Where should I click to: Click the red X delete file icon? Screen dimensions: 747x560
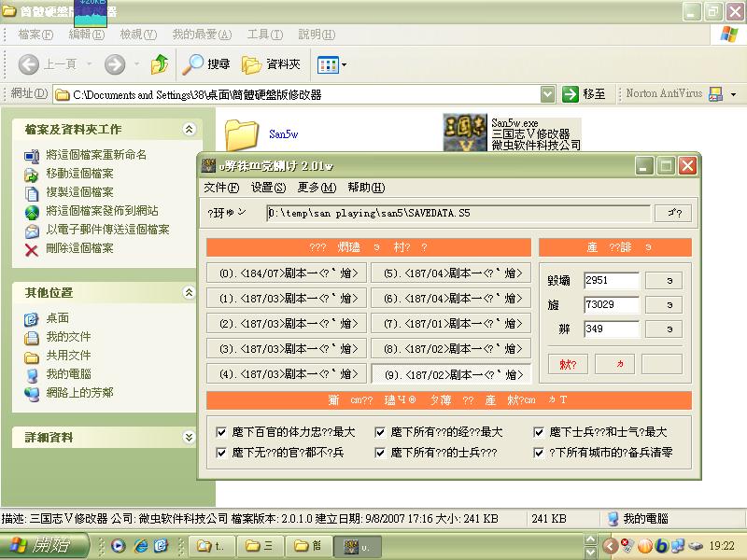coord(32,248)
